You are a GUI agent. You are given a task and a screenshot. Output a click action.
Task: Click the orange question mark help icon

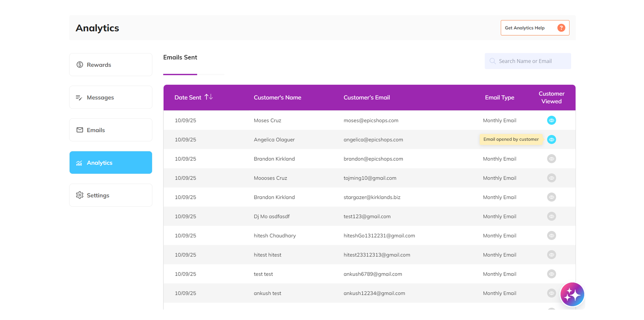coord(561,28)
